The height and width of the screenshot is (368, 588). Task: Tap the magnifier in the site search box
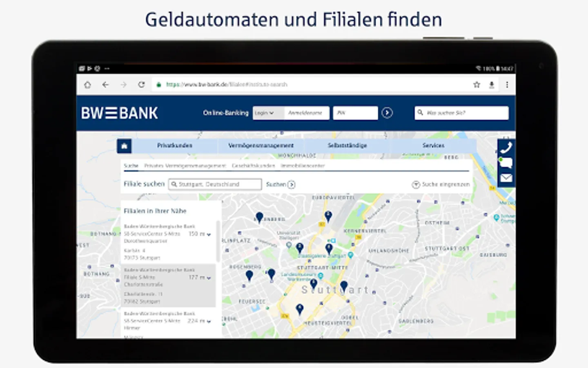click(x=420, y=112)
